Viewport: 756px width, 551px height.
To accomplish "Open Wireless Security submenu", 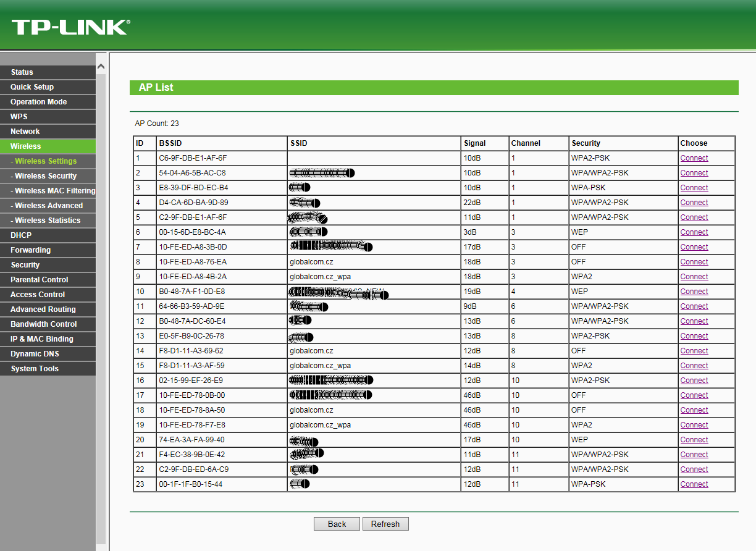I will 48,176.
